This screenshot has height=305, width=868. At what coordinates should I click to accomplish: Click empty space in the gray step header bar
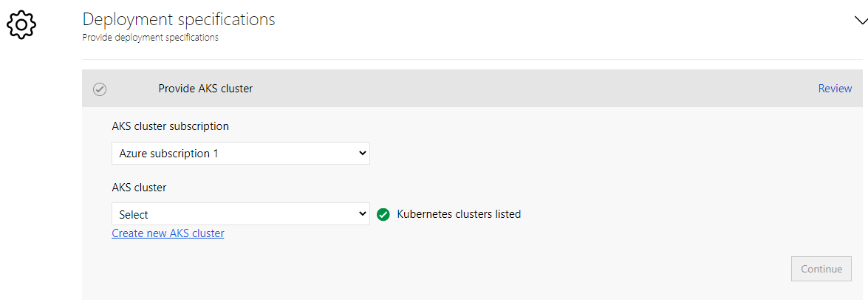tap(517, 89)
